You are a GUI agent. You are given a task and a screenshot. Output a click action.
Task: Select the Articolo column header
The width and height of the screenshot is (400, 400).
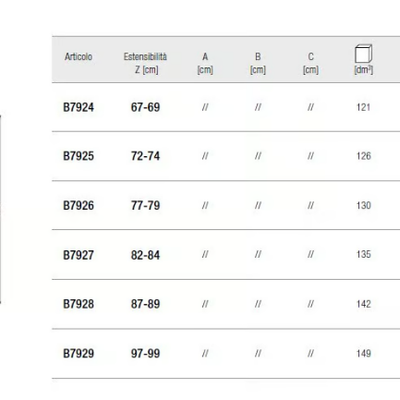click(x=78, y=57)
